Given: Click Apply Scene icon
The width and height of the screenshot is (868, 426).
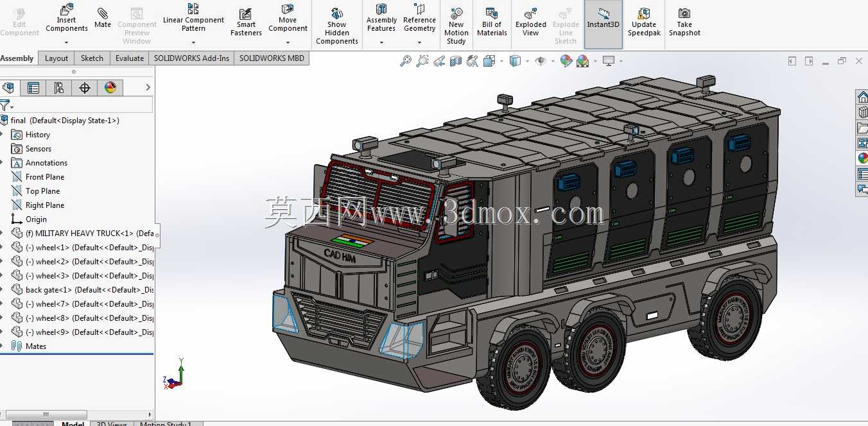Looking at the screenshot, I should pyautogui.click(x=583, y=61).
